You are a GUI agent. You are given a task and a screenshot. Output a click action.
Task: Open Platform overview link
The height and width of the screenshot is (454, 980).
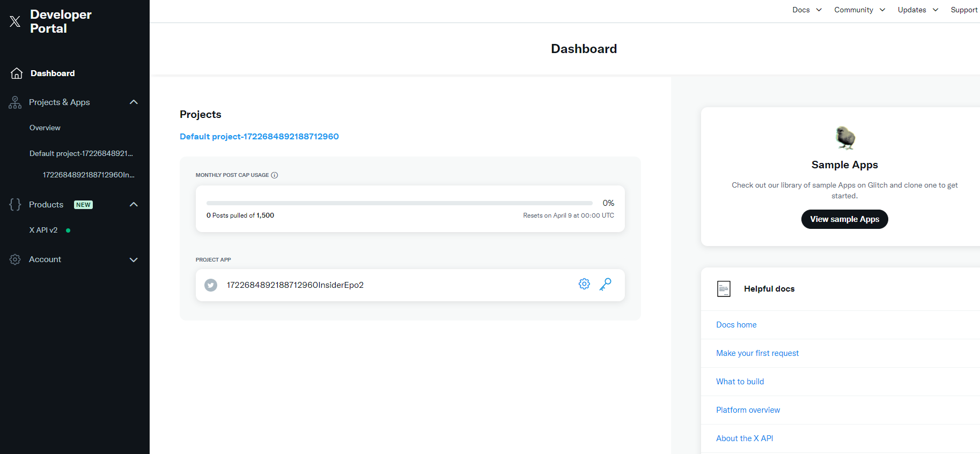(748, 410)
